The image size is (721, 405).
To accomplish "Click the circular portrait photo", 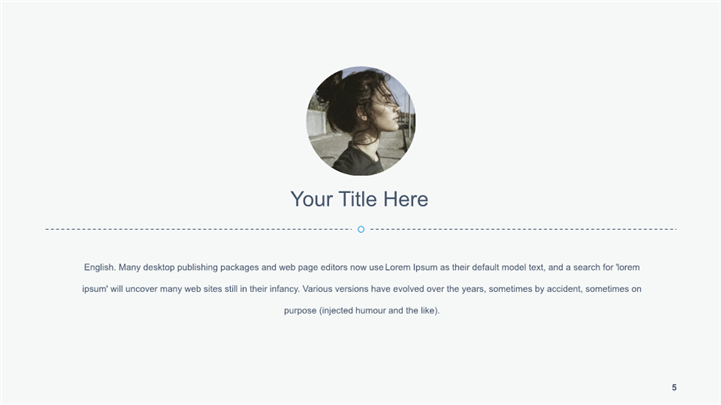I will pos(360,121).
